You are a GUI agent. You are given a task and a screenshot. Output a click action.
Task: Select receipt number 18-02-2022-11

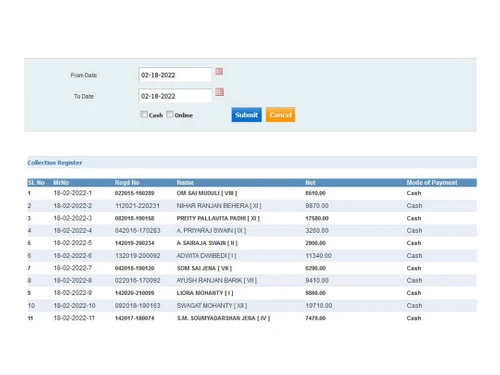(74, 318)
